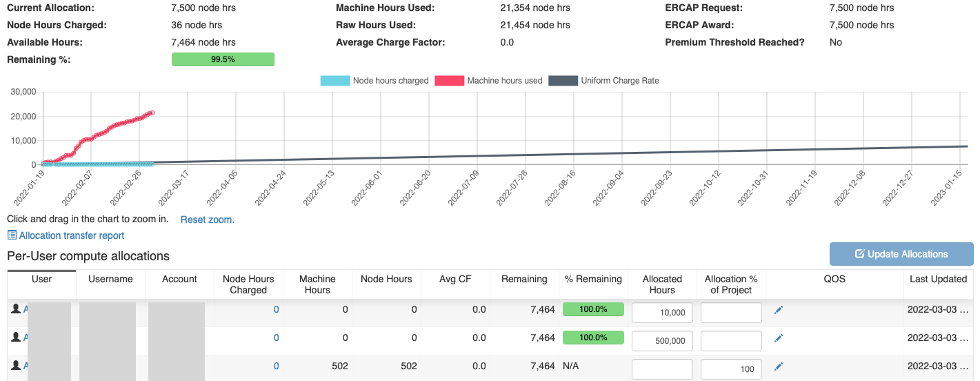Viewport: 980px width, 381px height.
Task: Click the user icon in second table row
Action: pos(16,338)
